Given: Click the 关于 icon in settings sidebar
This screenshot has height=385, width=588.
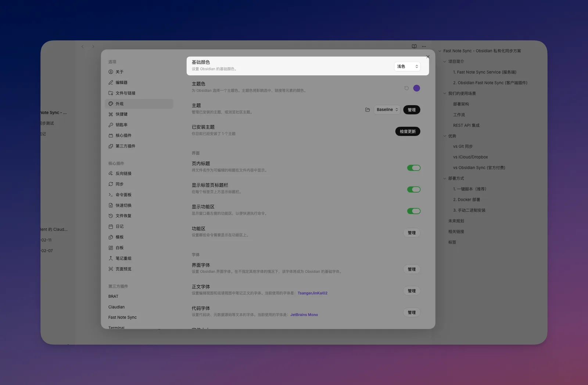Looking at the screenshot, I should tap(111, 72).
